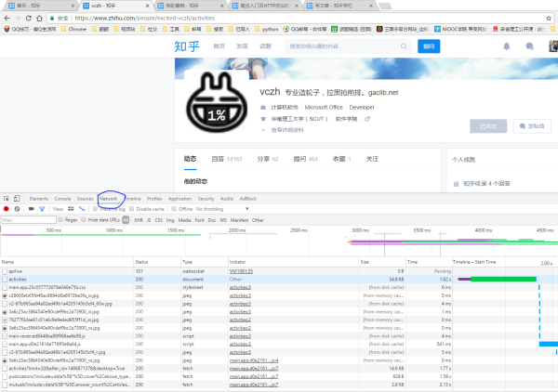Click the record network log button
558x392 pixels.
[x=6, y=209]
